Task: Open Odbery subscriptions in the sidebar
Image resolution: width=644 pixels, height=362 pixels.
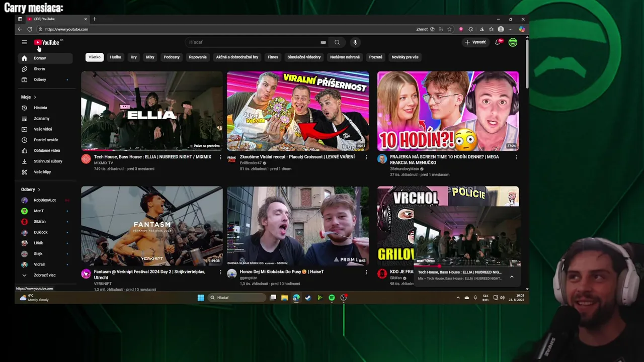Action: coord(46,79)
